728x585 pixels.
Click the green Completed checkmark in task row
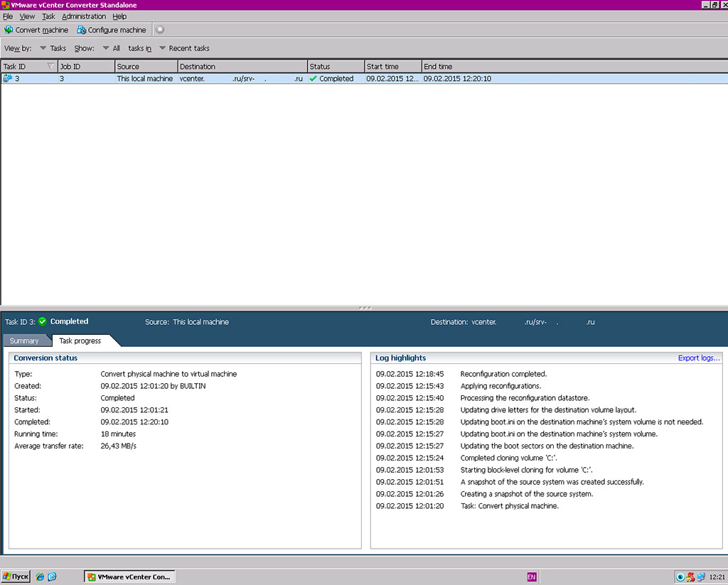313,78
